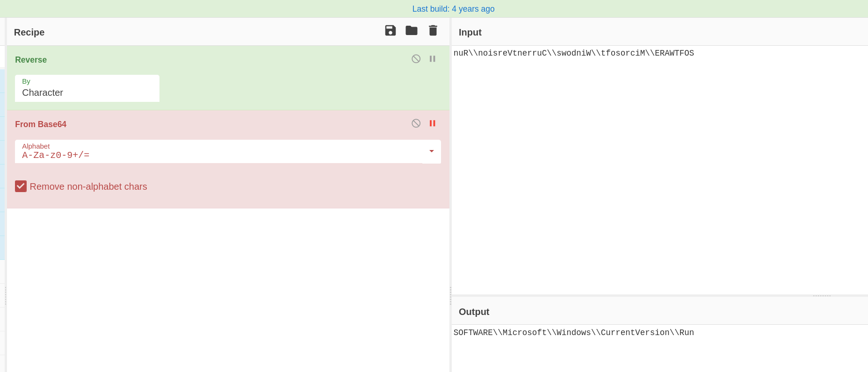This screenshot has width=868, height=372.
Task: Click the decoded Output text
Action: 573,333
